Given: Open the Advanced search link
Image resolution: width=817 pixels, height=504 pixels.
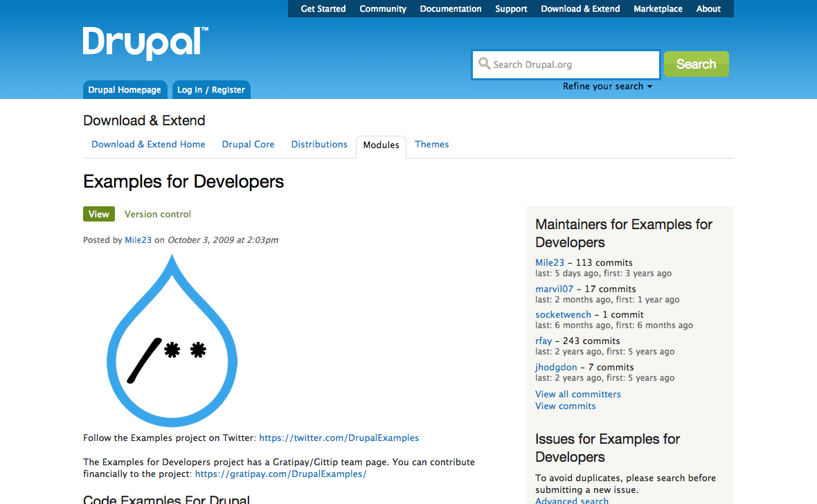Looking at the screenshot, I should 572,501.
